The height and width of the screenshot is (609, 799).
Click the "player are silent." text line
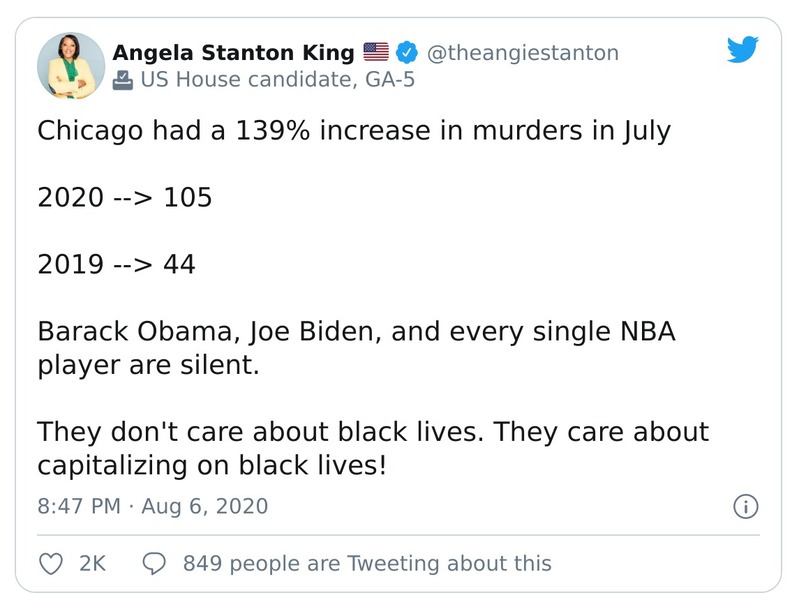(148, 364)
